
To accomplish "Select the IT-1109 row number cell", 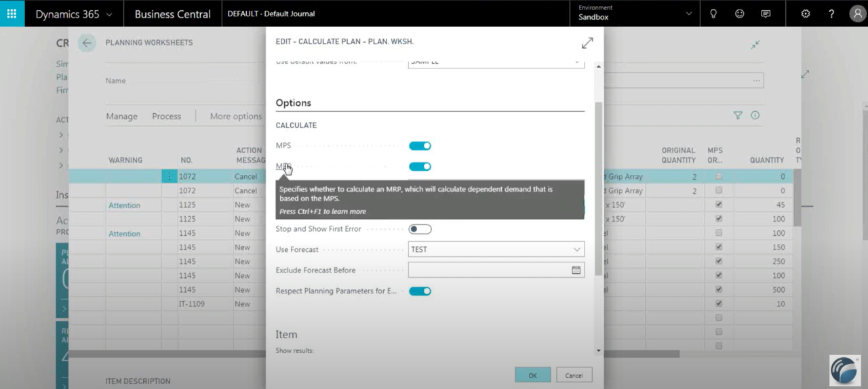I will coord(203,304).
